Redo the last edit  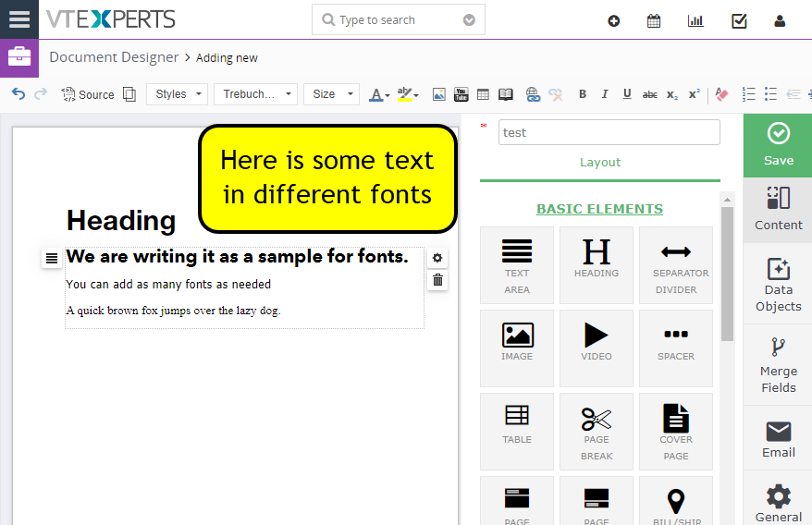click(41, 94)
